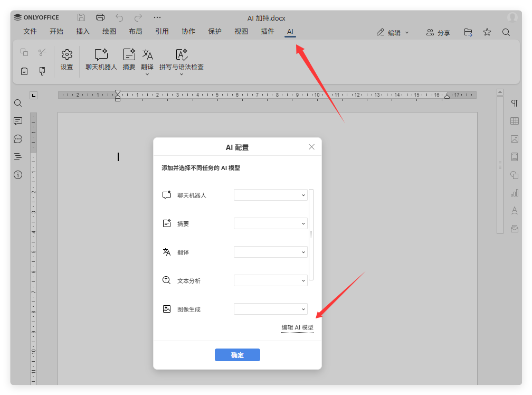The width and height of the screenshot is (532, 395).
Task: Open AI 设置 settings
Action: click(67, 59)
